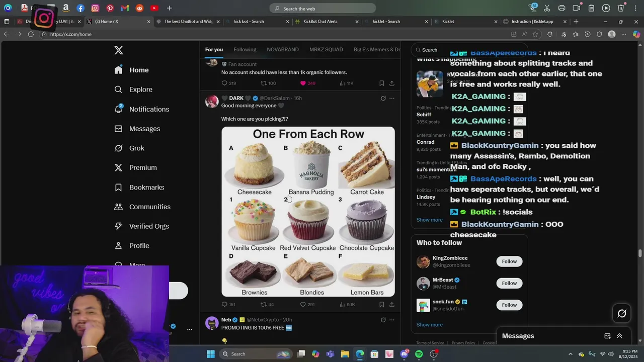644x362 pixels.
Task: Switch to the Instruction Kicklet.app tab
Action: pyautogui.click(x=535, y=22)
